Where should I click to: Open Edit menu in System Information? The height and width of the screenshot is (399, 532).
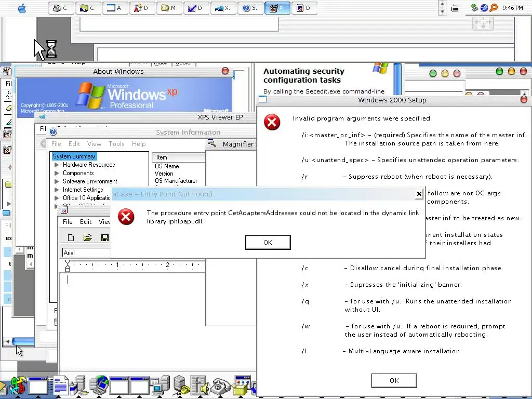tap(74, 144)
